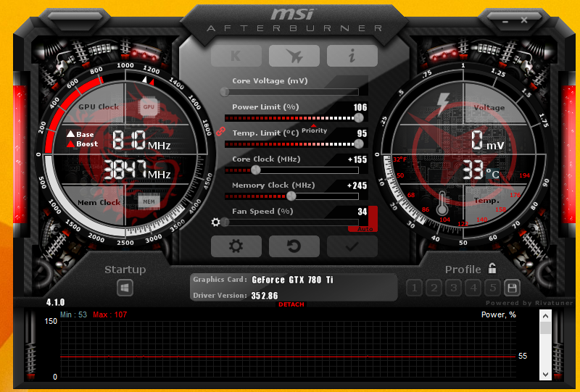Click the Max : 107 graph value

110,314
